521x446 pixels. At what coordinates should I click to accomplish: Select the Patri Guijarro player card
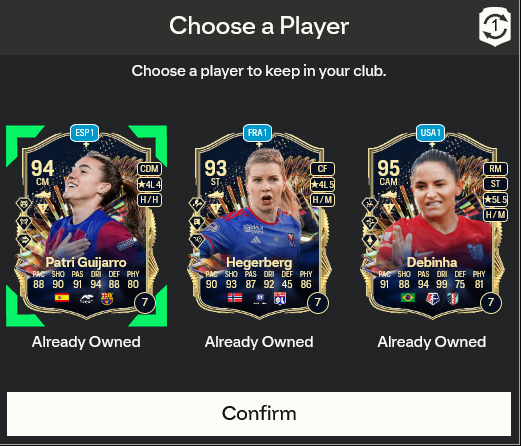click(x=86, y=226)
